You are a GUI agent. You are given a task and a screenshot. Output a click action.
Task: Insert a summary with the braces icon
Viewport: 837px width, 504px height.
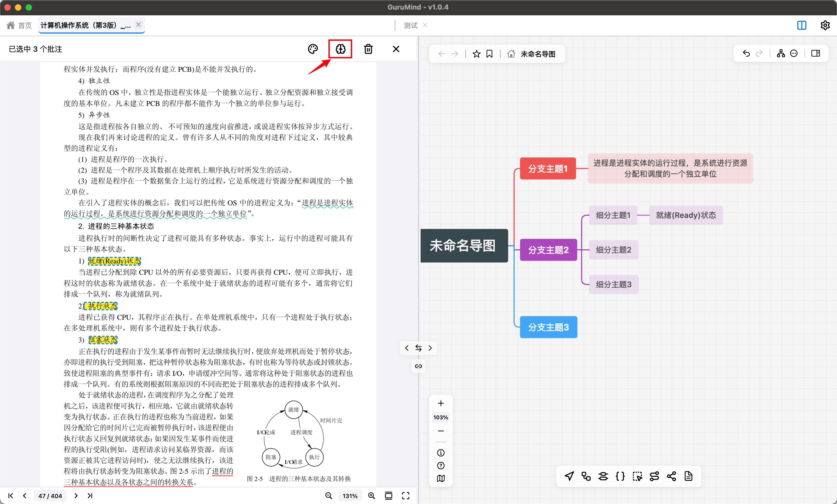point(620,476)
